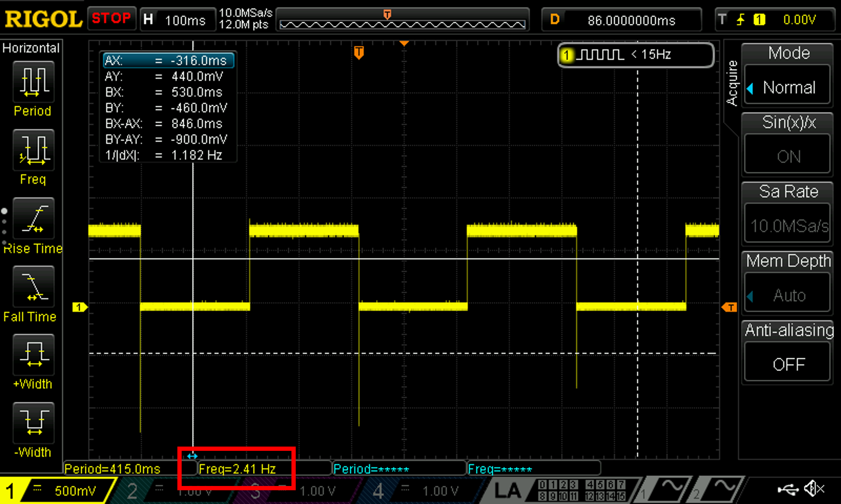Screen dimensions: 841x504
Task: Select the Freq measurement icon
Action: pos(33,150)
